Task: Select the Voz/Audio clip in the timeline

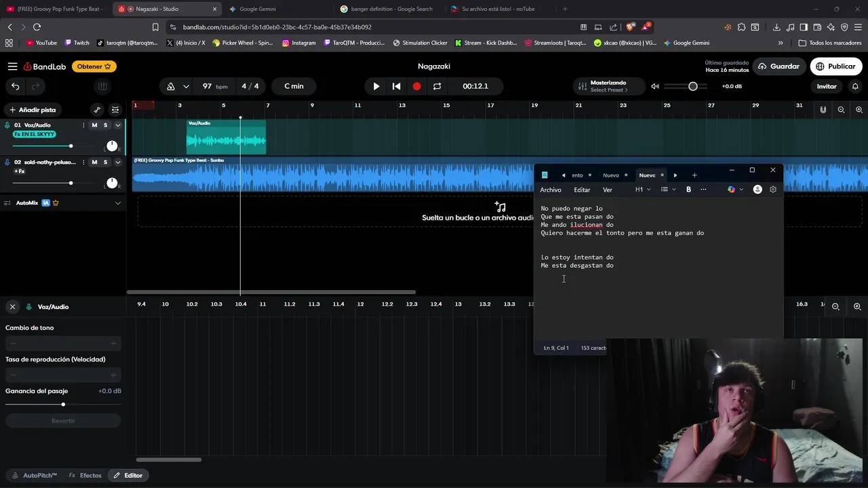Action: tap(226, 137)
